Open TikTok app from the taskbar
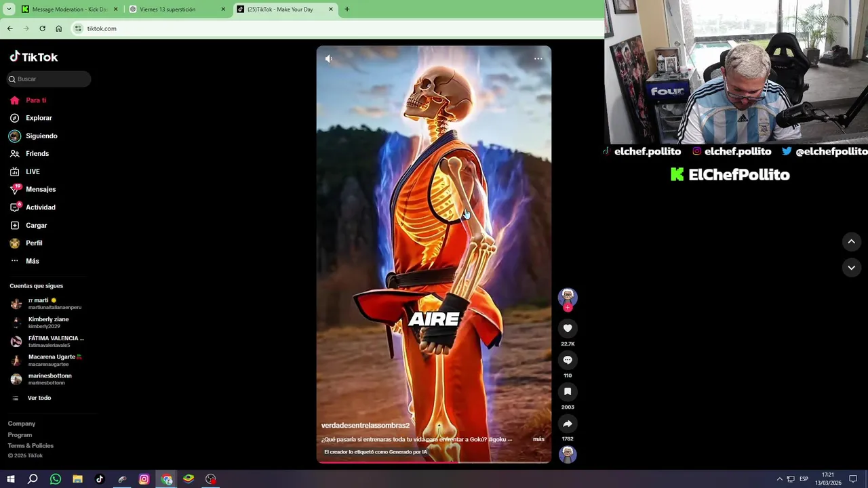The height and width of the screenshot is (488, 868). (x=100, y=479)
